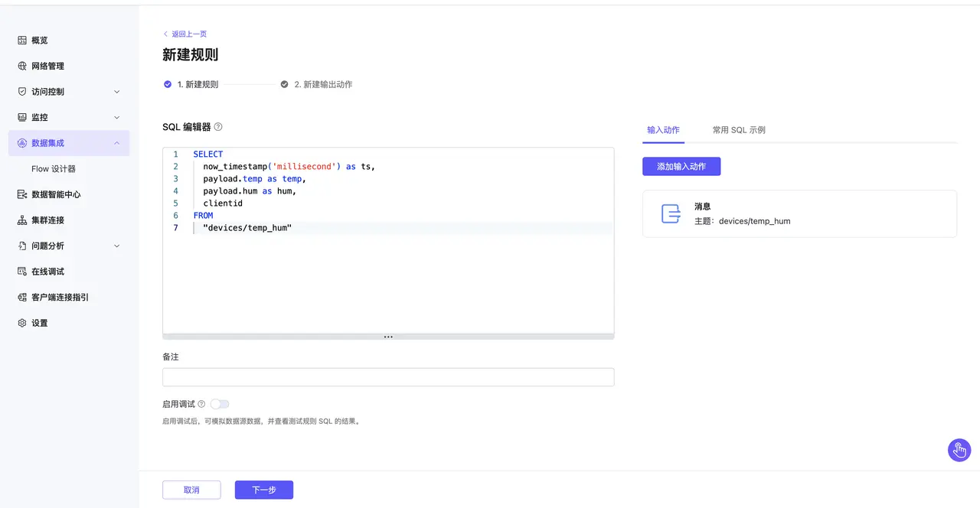This screenshot has height=508, width=980.
Task: Click the 添加输入动作 button
Action: pos(681,166)
